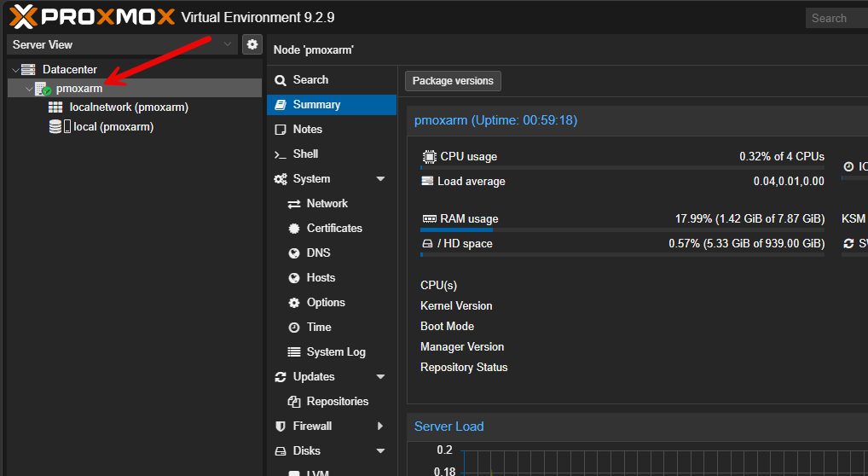Click the Notes sticky-note icon

click(281, 130)
